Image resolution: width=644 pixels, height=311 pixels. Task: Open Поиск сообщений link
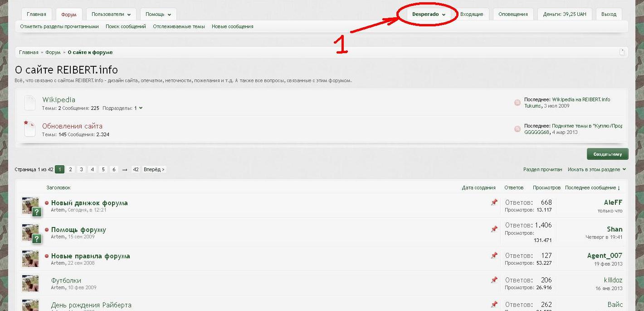click(126, 26)
